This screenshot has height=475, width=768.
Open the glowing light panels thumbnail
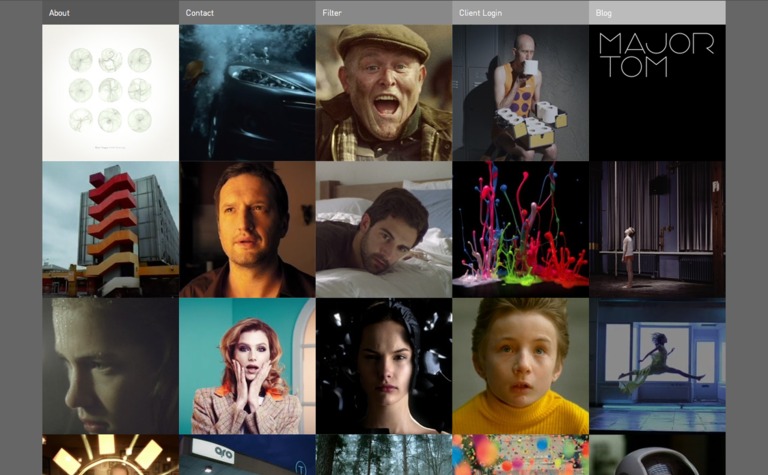(x=110, y=455)
